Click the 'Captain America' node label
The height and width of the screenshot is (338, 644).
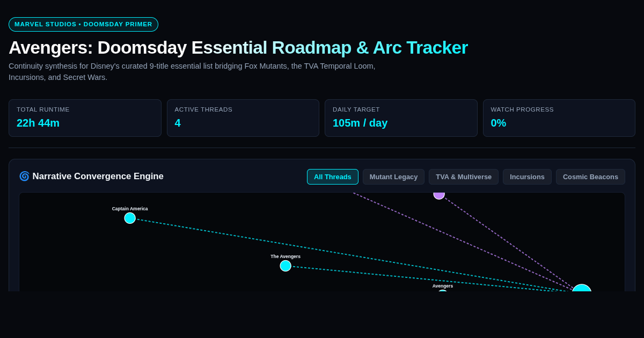[x=130, y=209]
